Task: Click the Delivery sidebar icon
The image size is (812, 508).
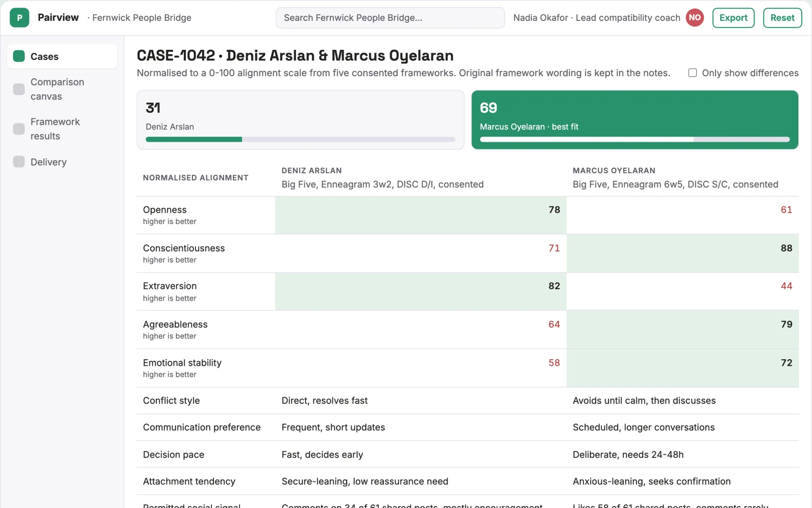Action: (19, 162)
